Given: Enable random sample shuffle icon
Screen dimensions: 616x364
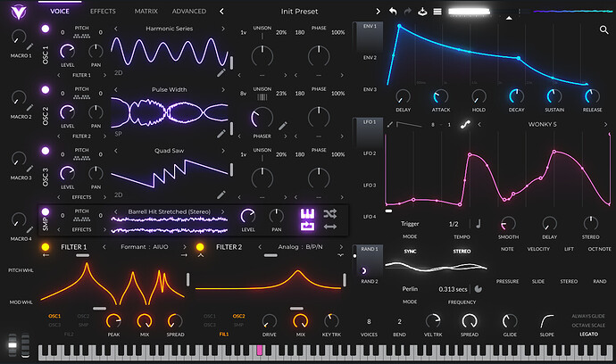Looking at the screenshot, I should click(329, 212).
